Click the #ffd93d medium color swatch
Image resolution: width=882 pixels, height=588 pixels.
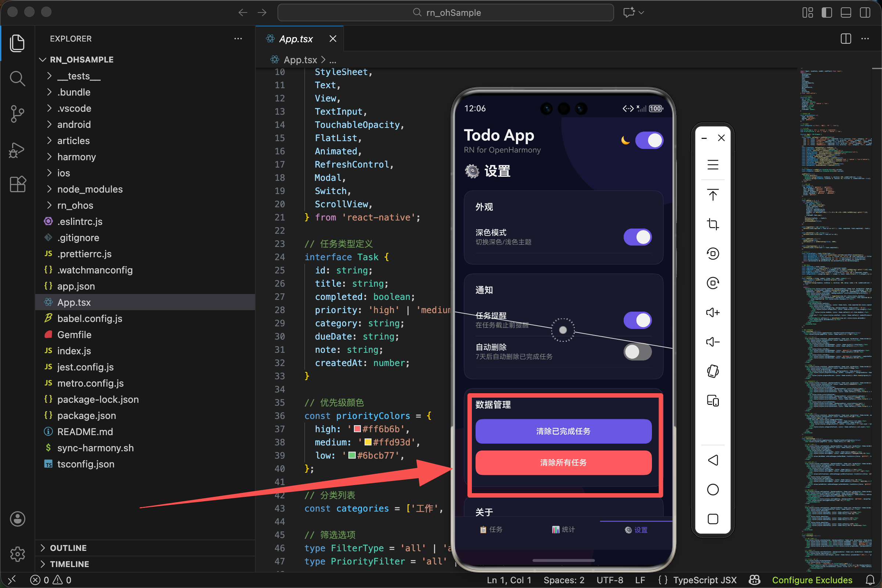[x=368, y=442]
